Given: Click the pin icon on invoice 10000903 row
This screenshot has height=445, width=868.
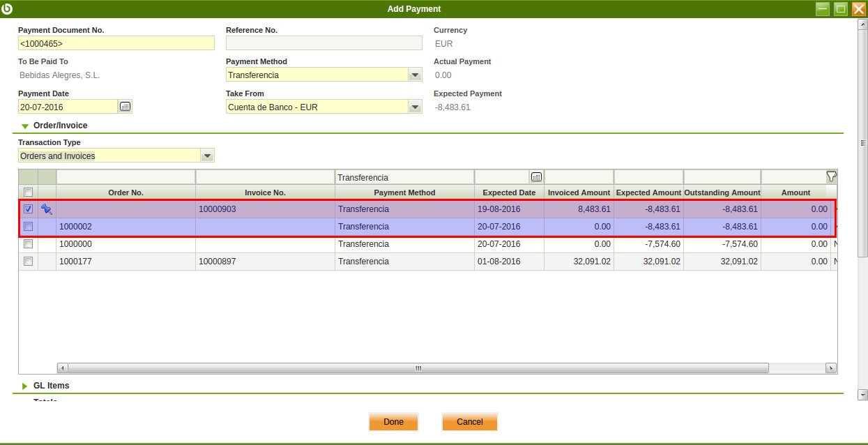Looking at the screenshot, I should click(47, 209).
